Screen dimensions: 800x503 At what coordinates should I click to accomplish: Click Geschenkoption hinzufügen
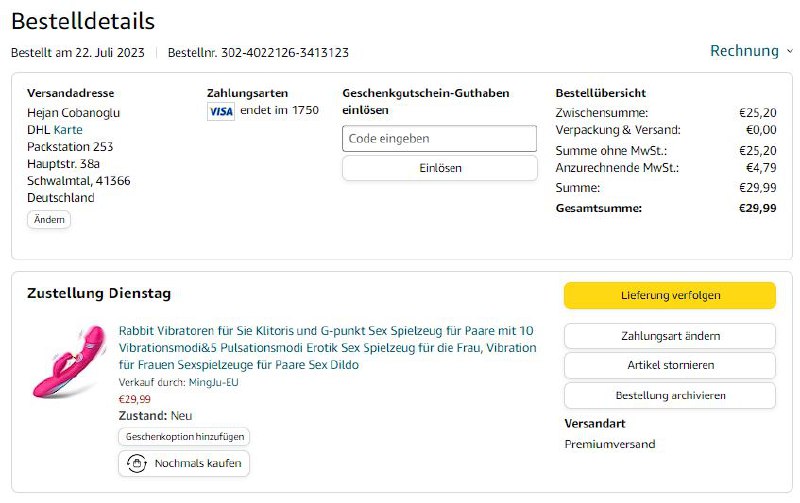pos(184,436)
